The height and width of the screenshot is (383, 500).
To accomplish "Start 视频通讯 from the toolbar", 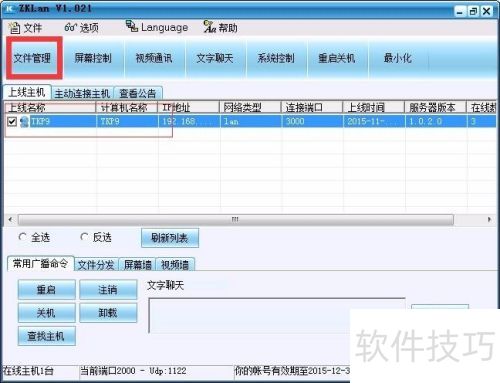I will click(154, 58).
